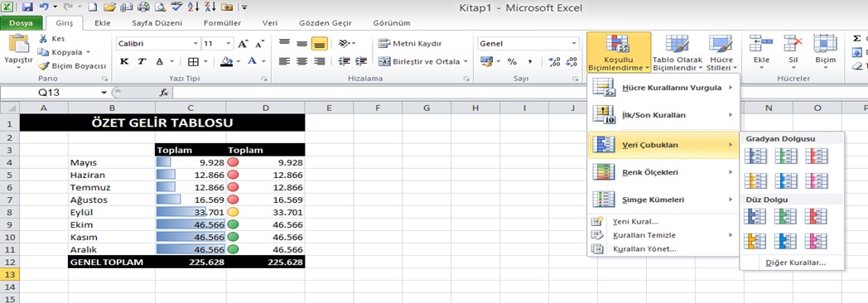Save the workbook from Quick Access Toolbar
Viewport: 868px width, 303px height.
(27, 7)
